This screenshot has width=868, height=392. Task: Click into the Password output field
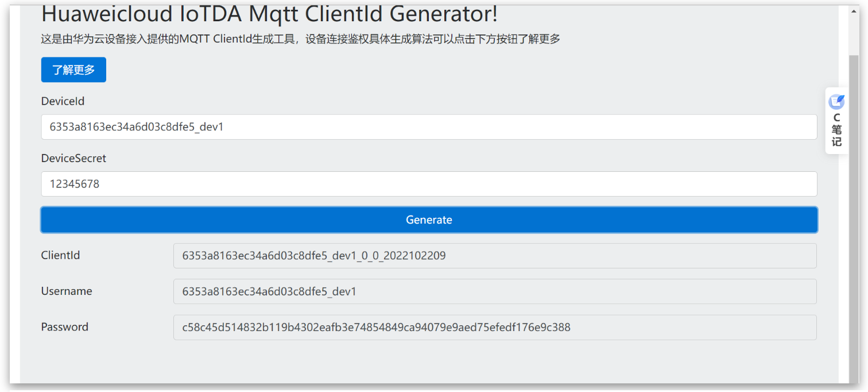494,328
